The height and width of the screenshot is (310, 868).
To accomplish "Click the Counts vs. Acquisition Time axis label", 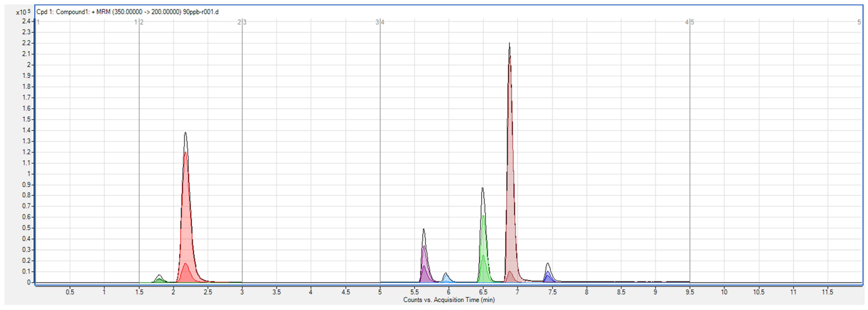I will 449,300.
